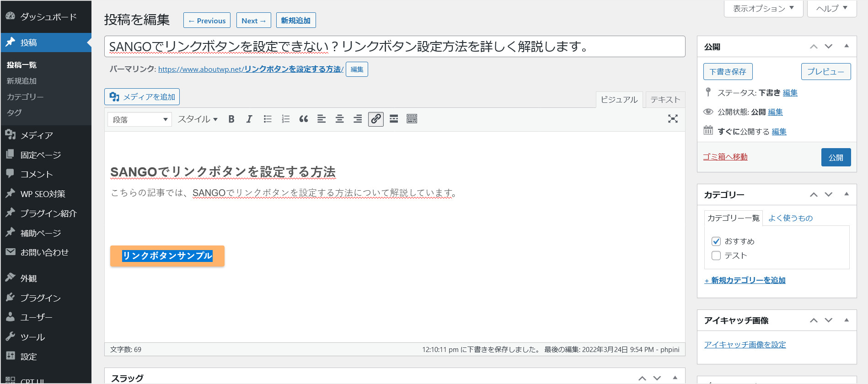Click the 公開 publish button
Image resolution: width=868 pixels, height=384 pixels.
pos(836,157)
